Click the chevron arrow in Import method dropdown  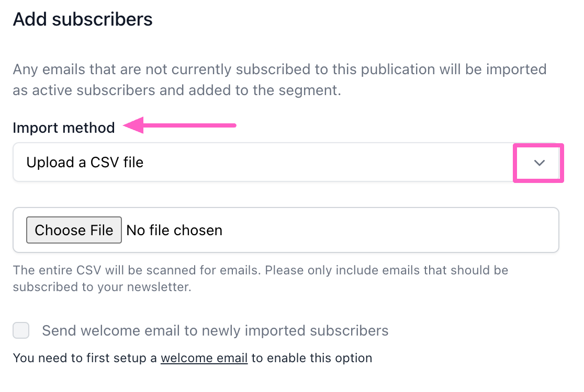tap(540, 163)
